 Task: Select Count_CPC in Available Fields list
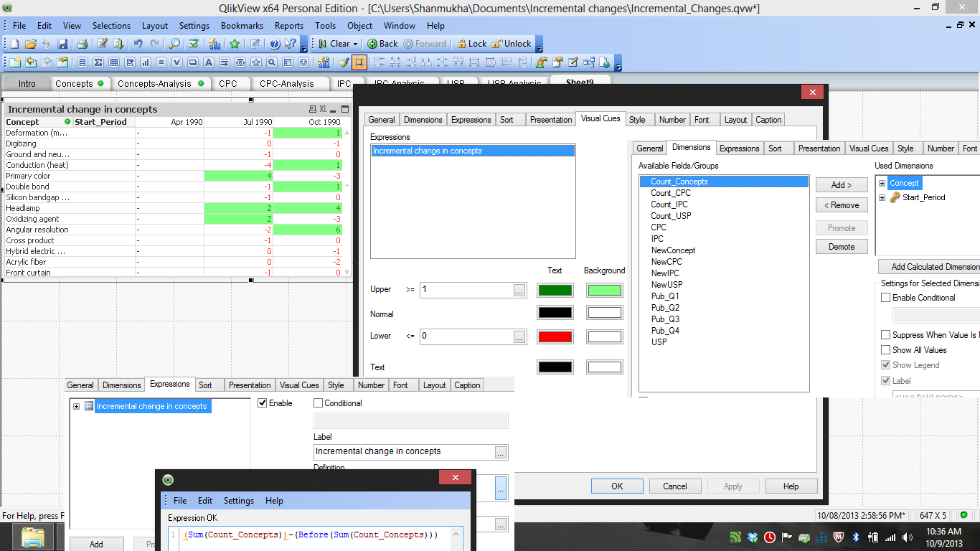(671, 193)
